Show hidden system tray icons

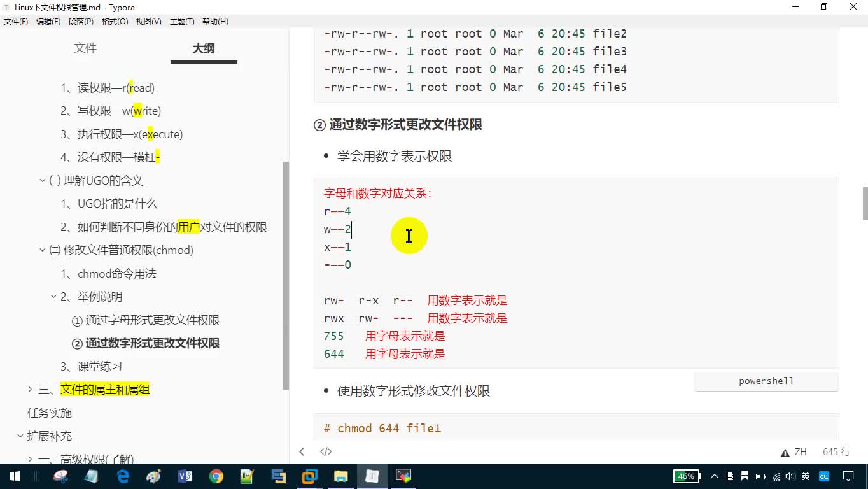715,476
